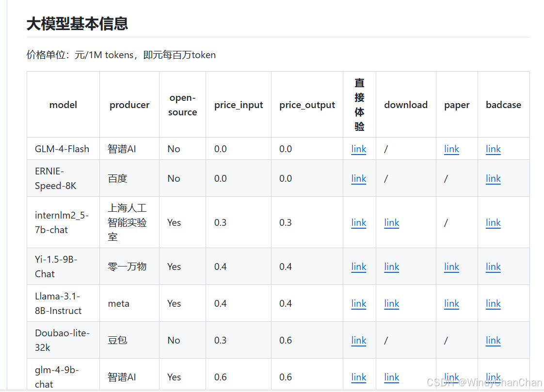Open the badcase link for ERNIE-Speed-8K
544x392 pixels.
coord(493,178)
